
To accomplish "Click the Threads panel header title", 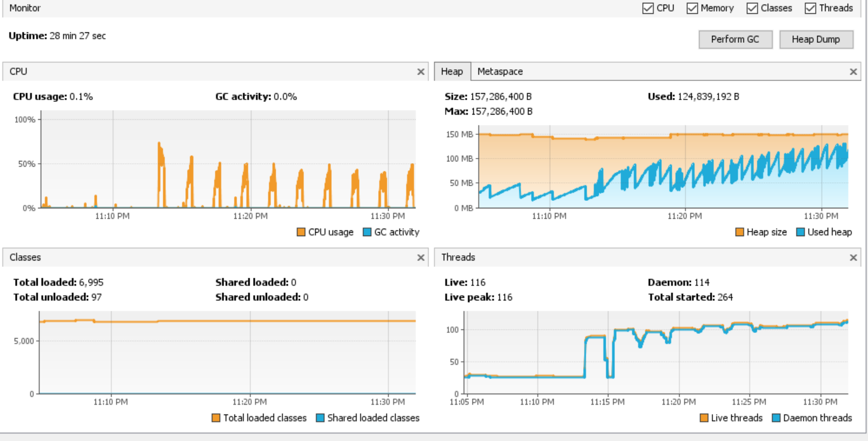I will pos(458,258).
